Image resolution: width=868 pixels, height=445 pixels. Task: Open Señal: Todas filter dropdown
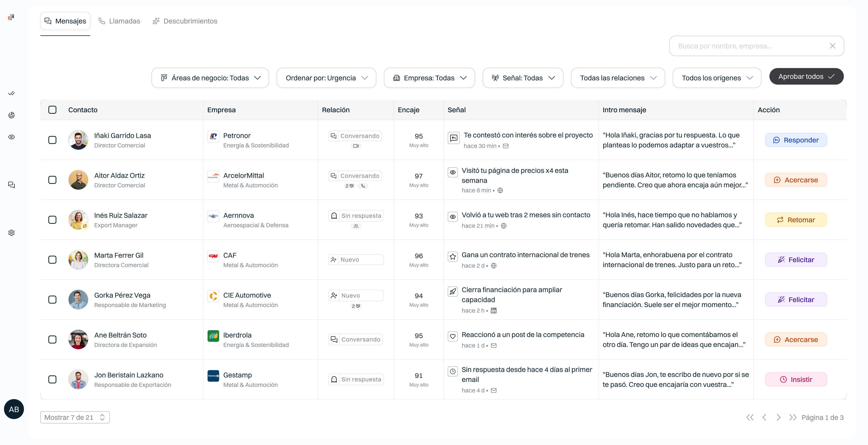523,78
